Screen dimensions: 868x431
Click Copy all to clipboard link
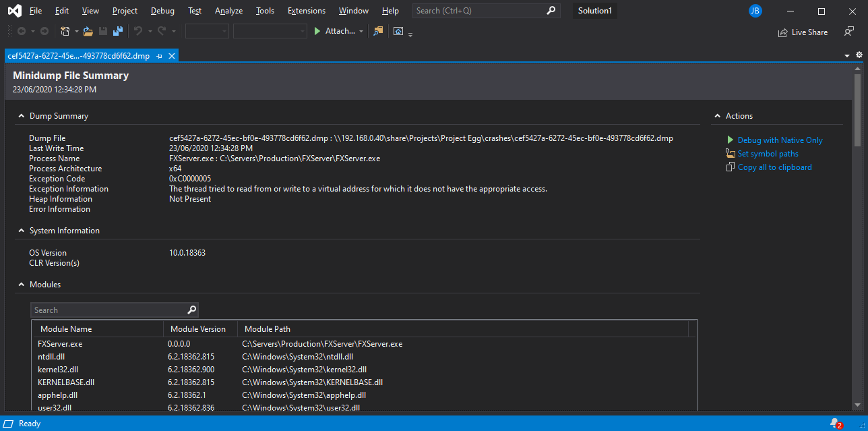pos(774,167)
